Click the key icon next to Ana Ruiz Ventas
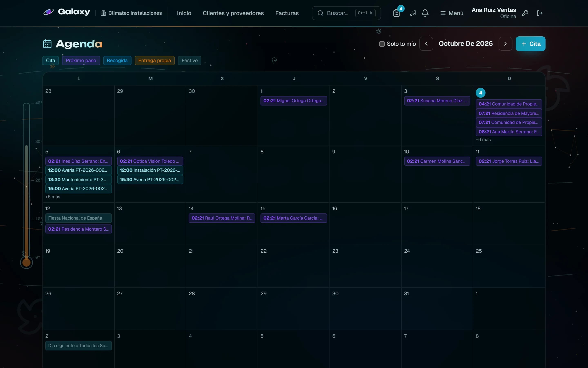The height and width of the screenshot is (368, 588). click(525, 13)
